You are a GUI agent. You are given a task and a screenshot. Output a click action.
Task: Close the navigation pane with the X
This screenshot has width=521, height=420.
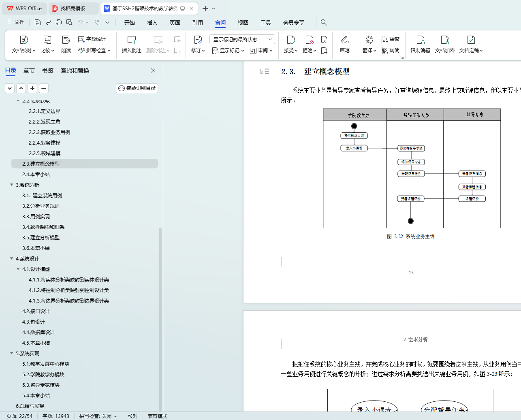(x=153, y=70)
